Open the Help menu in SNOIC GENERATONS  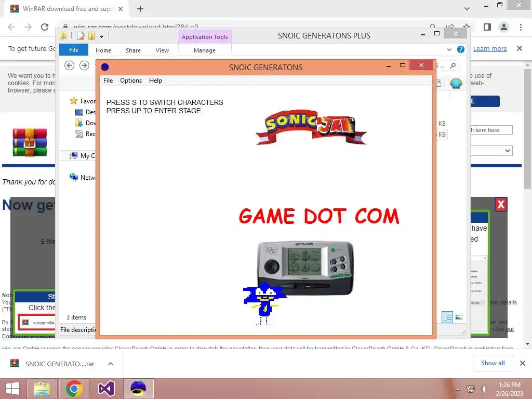click(x=155, y=81)
